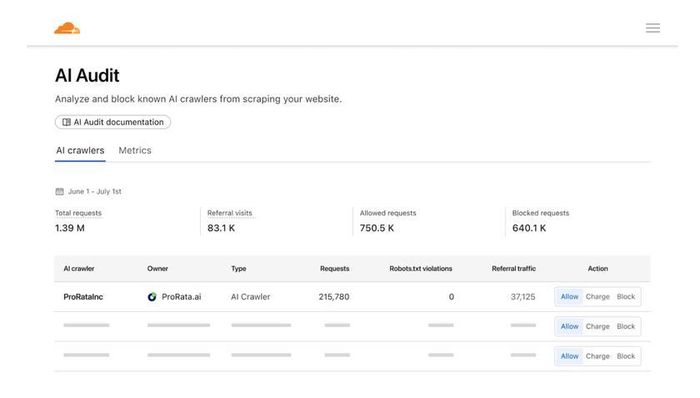The width and height of the screenshot is (700, 398).
Task: Click the Cloudflare cloud logo
Action: pos(67,28)
